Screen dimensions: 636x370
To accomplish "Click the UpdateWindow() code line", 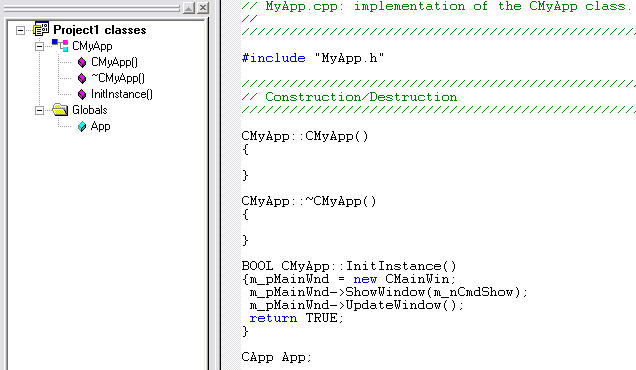I will [356, 305].
